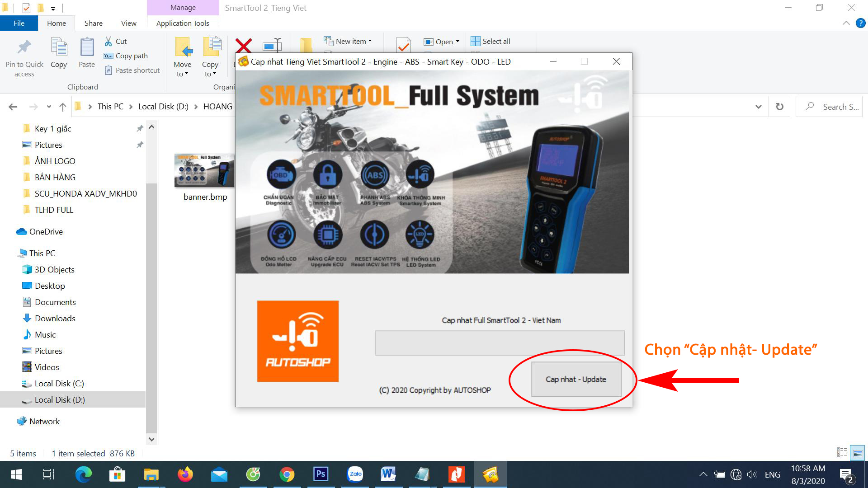Select Music in navigation pane
The height and width of the screenshot is (488, 868).
(x=45, y=335)
